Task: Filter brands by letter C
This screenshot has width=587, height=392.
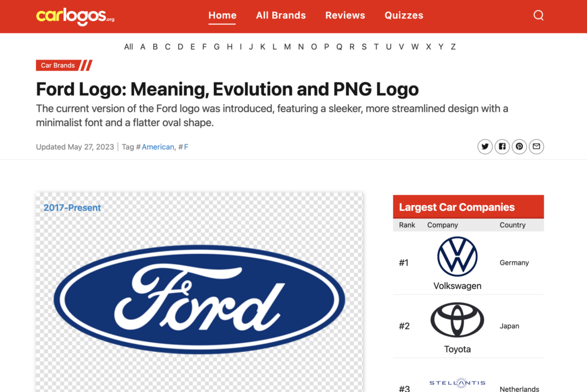Action: coord(167,47)
